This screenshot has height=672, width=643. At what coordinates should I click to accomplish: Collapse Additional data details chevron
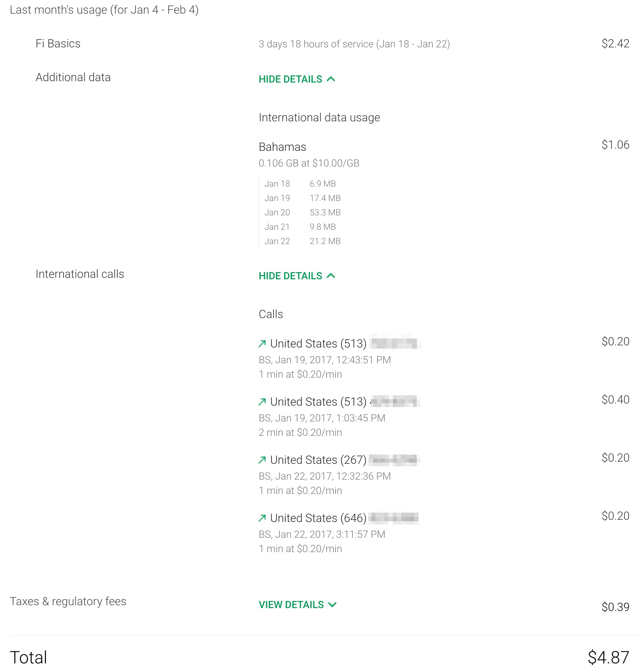click(x=331, y=79)
